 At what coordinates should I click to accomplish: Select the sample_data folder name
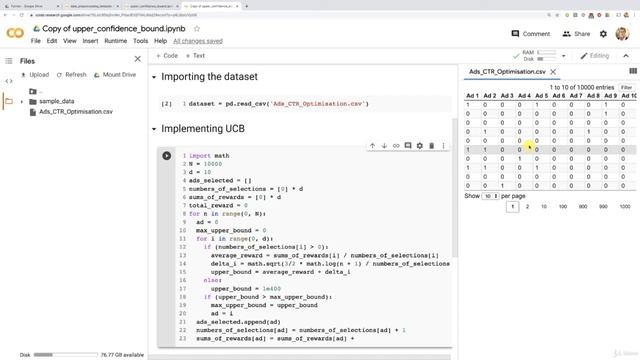[x=57, y=101]
